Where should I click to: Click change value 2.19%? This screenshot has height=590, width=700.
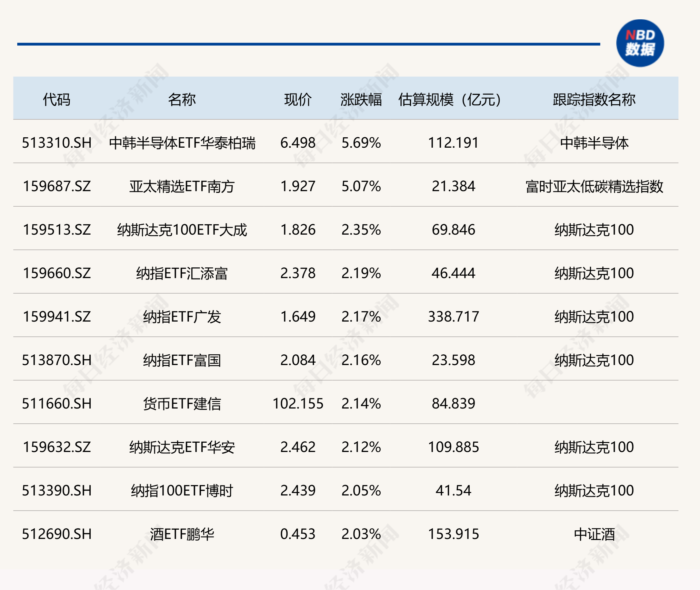(x=361, y=273)
